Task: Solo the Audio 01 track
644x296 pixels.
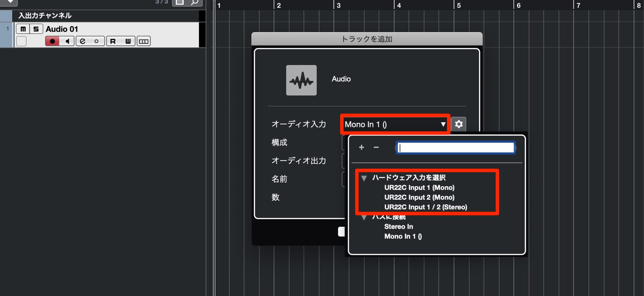Action: pos(36,29)
